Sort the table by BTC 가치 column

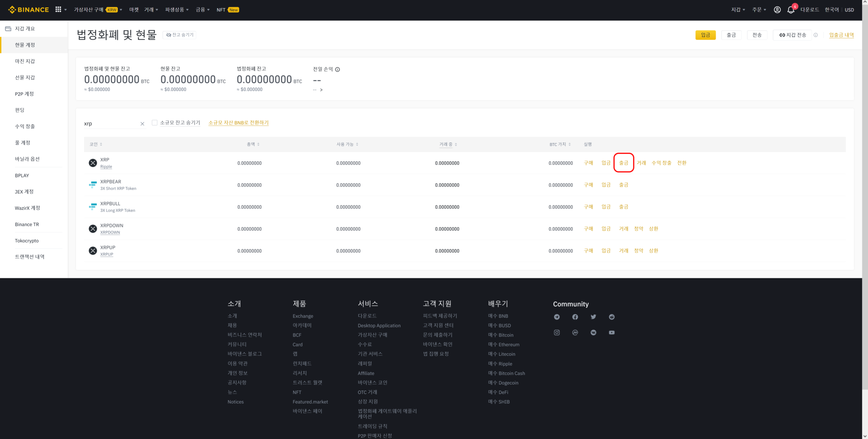[x=560, y=144]
